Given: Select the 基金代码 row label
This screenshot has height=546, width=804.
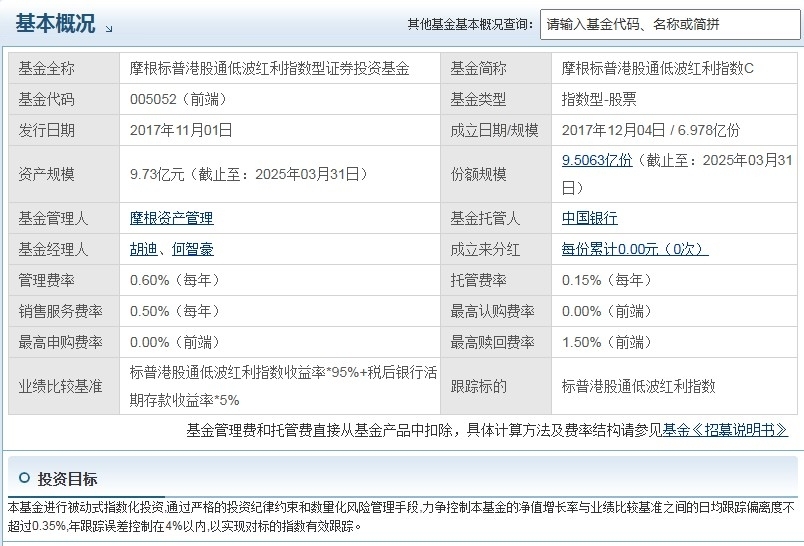Looking at the screenshot, I should (x=47, y=99).
